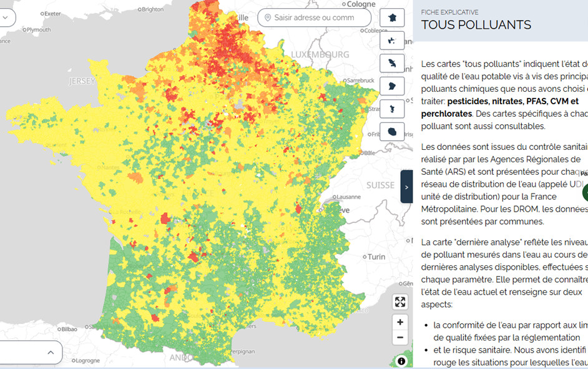Click the green circular button at panel edge

(585, 192)
